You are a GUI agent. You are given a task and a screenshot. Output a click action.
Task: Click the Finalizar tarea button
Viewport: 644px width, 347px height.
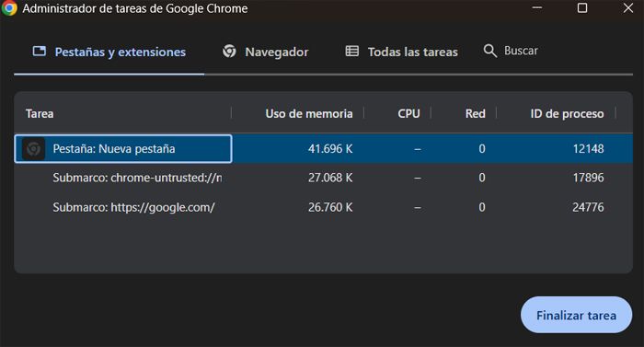pos(576,316)
